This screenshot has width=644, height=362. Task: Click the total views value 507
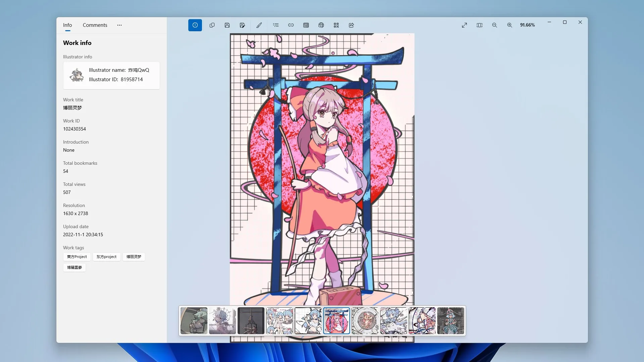click(67, 192)
